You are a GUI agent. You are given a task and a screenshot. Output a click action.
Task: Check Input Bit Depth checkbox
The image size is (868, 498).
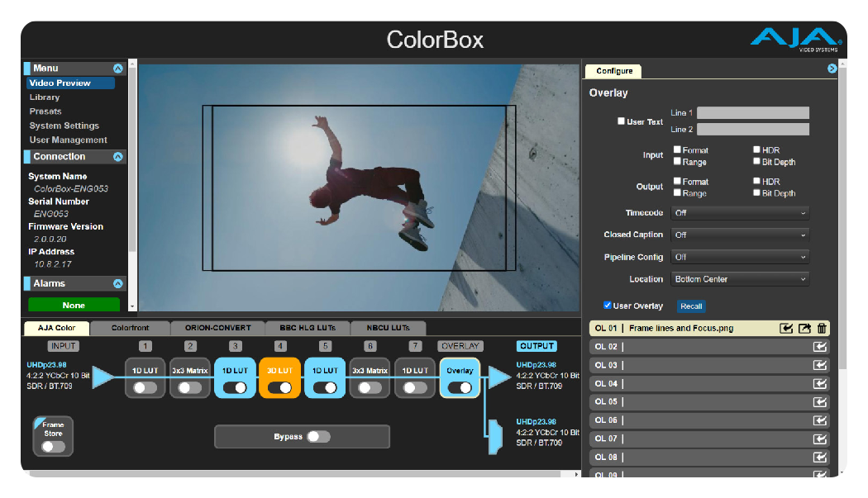[x=756, y=161]
